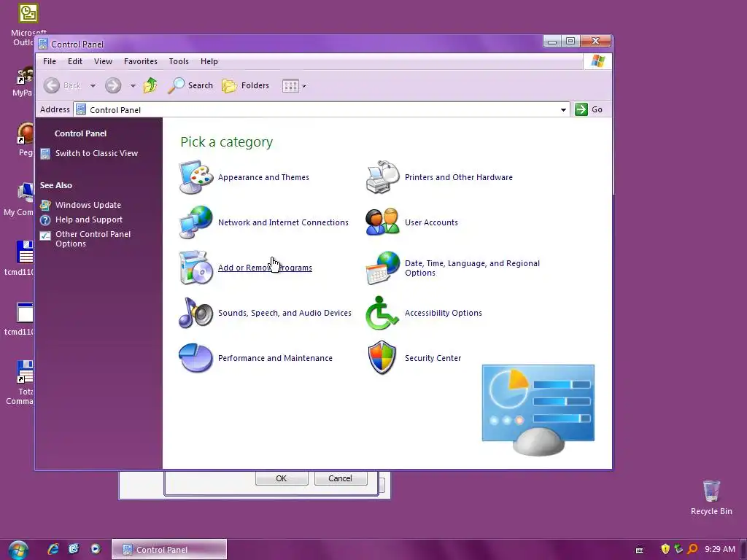This screenshot has width=747, height=560.
Task: Click Other Control Panel Options link
Action: coord(93,239)
